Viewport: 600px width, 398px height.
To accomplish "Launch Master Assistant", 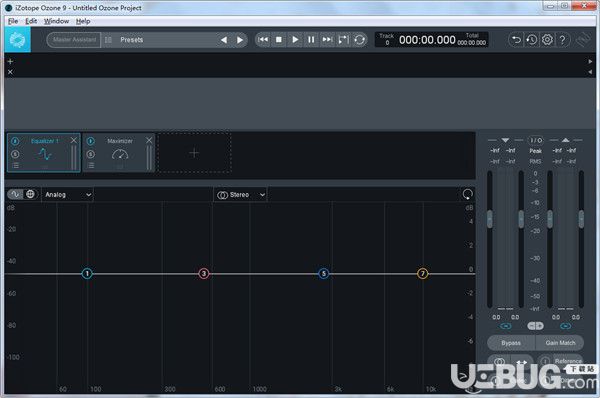I will [x=74, y=40].
